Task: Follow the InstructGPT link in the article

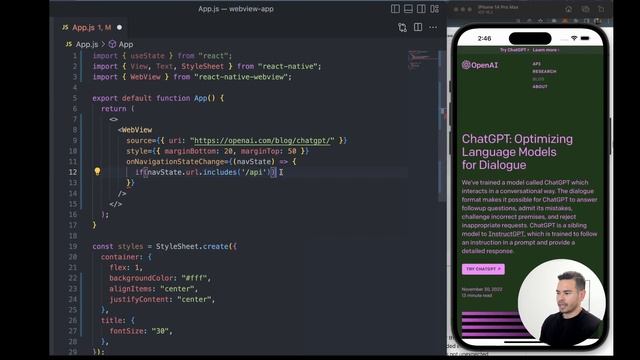Action: pos(506,234)
